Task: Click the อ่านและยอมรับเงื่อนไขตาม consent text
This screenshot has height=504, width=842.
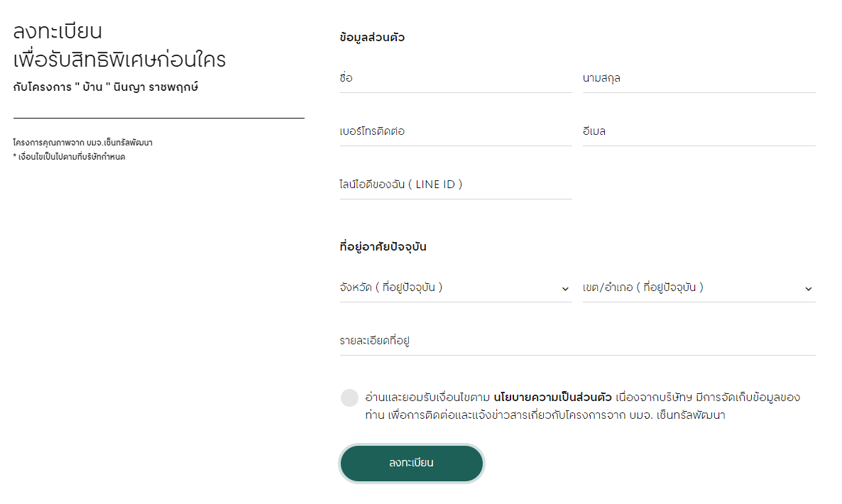Action: [428, 397]
